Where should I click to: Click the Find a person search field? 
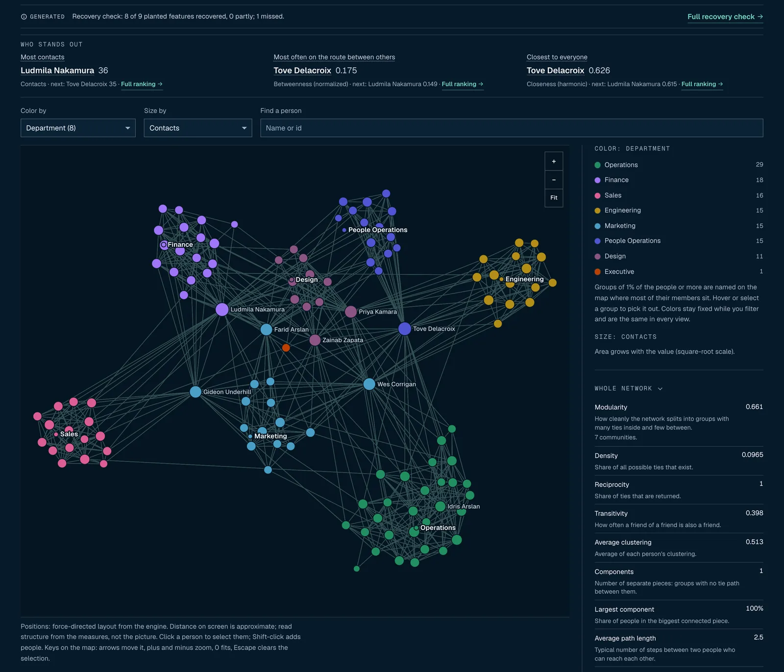coord(512,128)
